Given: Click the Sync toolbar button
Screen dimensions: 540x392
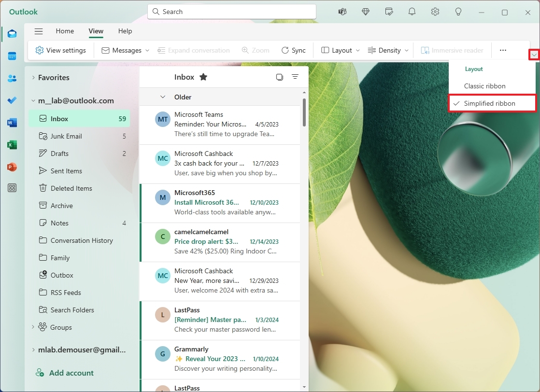Looking at the screenshot, I should point(293,50).
